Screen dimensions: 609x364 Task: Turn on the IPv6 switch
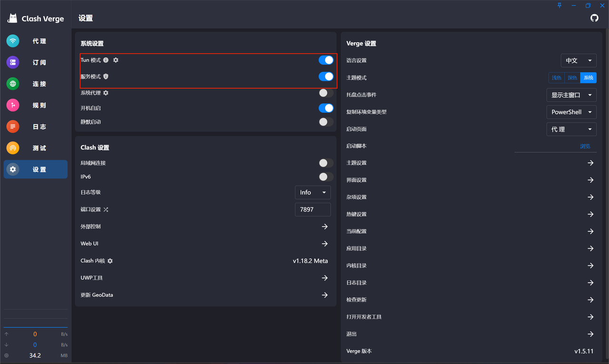pos(326,177)
